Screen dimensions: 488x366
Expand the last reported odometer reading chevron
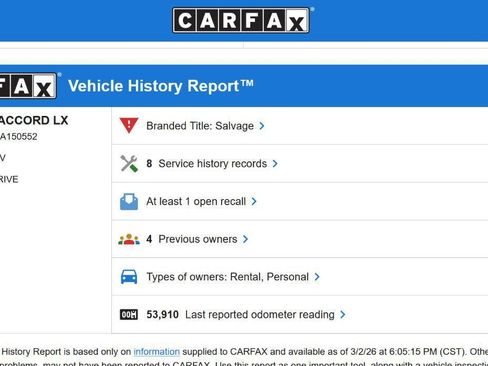pyautogui.click(x=343, y=314)
